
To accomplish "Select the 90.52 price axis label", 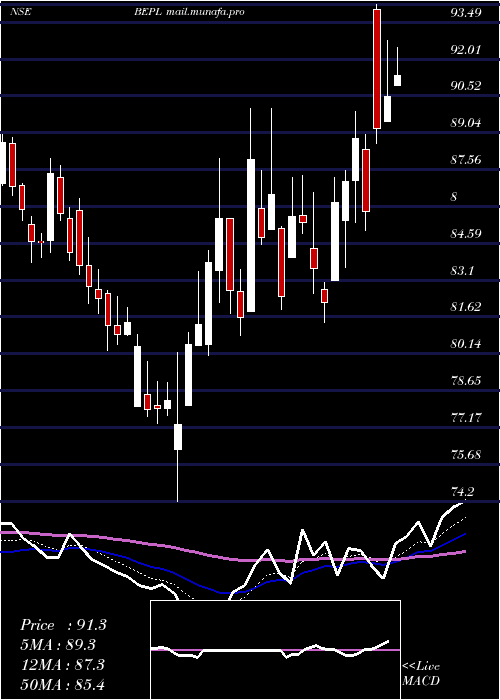I will [x=466, y=86].
